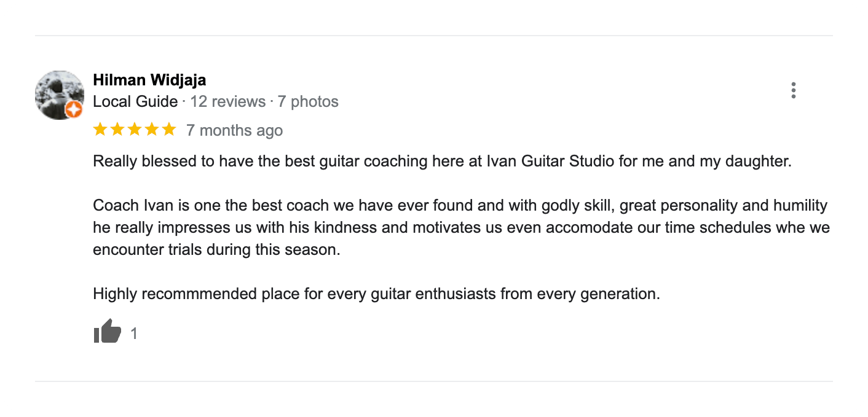Click the "Local Guide" label

pos(135,101)
